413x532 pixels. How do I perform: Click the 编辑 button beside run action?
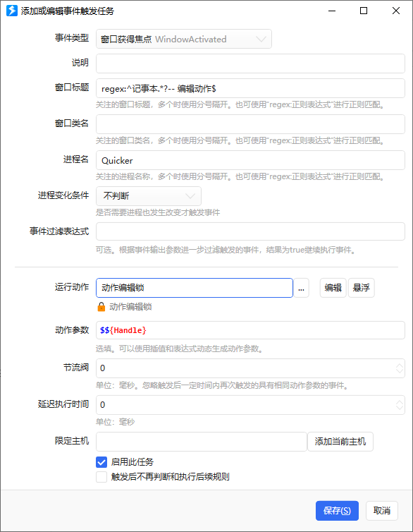tap(333, 288)
